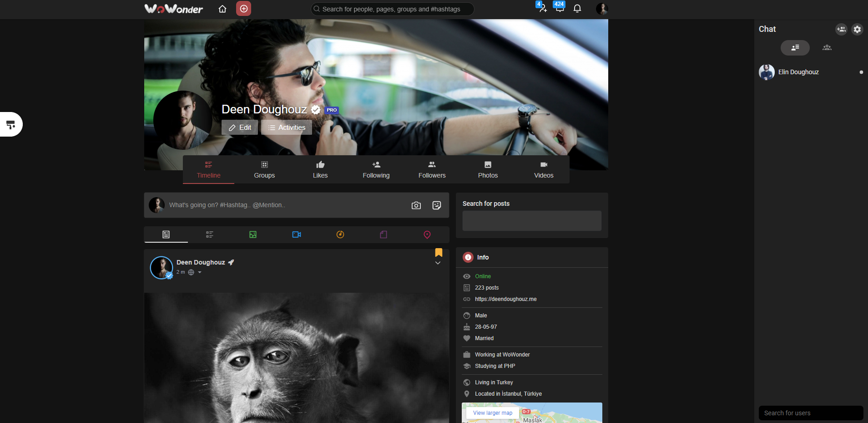Open the photo posts filter with green image icon
The image size is (868, 423).
(x=253, y=234)
